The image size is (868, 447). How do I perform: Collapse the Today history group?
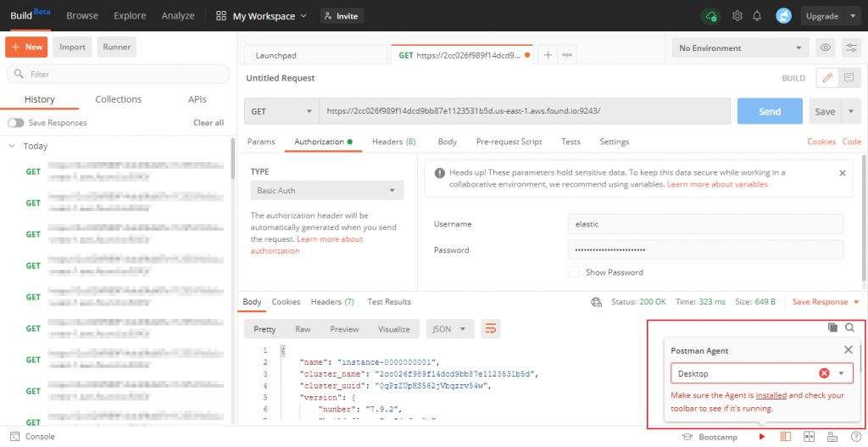pyautogui.click(x=12, y=146)
